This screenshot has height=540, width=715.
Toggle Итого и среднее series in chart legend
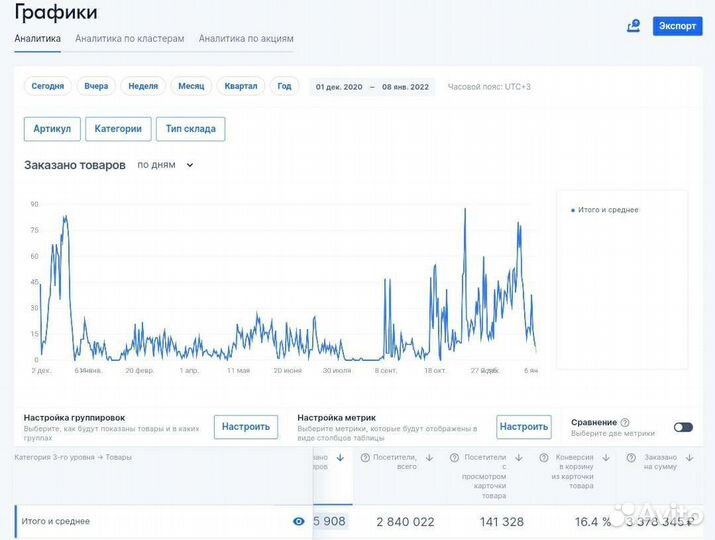coord(605,210)
